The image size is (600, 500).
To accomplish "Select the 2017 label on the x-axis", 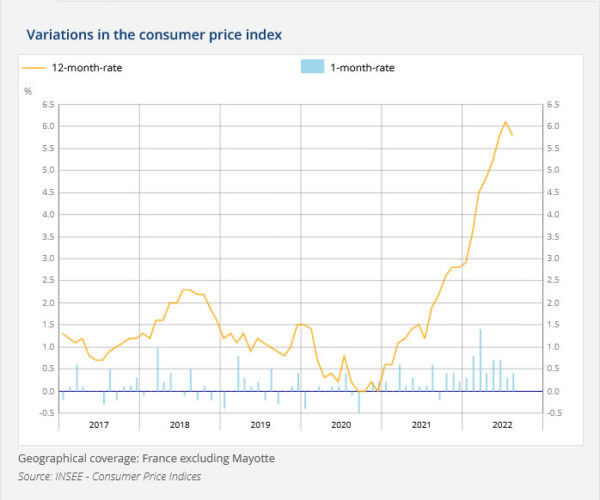I will pos(99,425).
